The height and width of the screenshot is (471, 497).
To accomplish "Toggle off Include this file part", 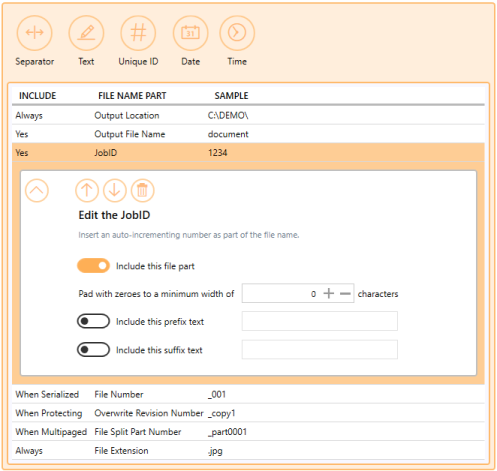I will click(x=93, y=266).
